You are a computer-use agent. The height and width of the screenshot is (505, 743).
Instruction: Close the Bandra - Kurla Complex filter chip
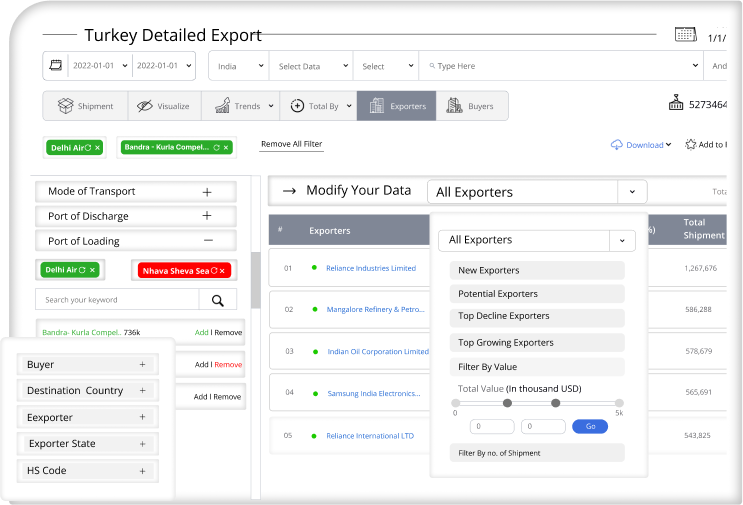click(x=226, y=148)
